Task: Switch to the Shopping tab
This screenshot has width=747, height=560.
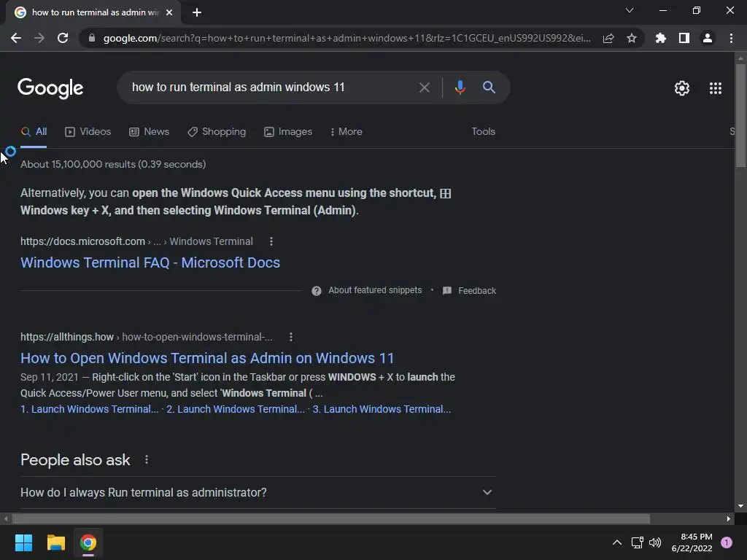Action: [217, 132]
